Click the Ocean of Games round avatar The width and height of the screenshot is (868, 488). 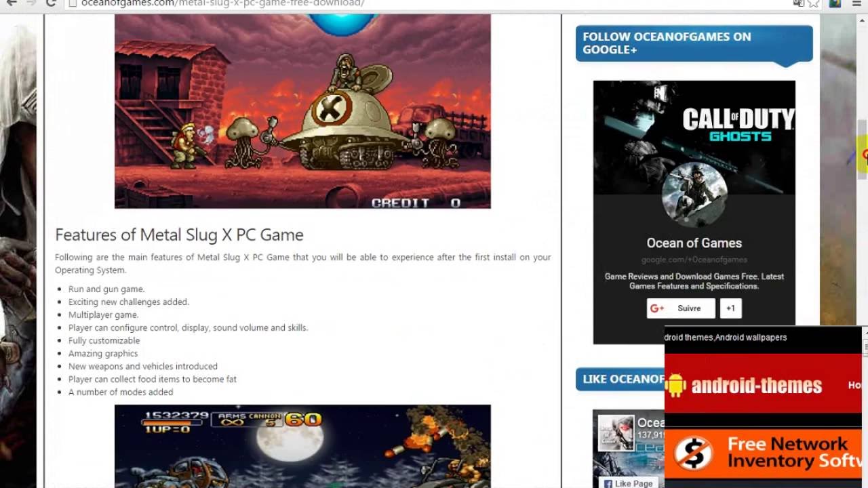(694, 195)
